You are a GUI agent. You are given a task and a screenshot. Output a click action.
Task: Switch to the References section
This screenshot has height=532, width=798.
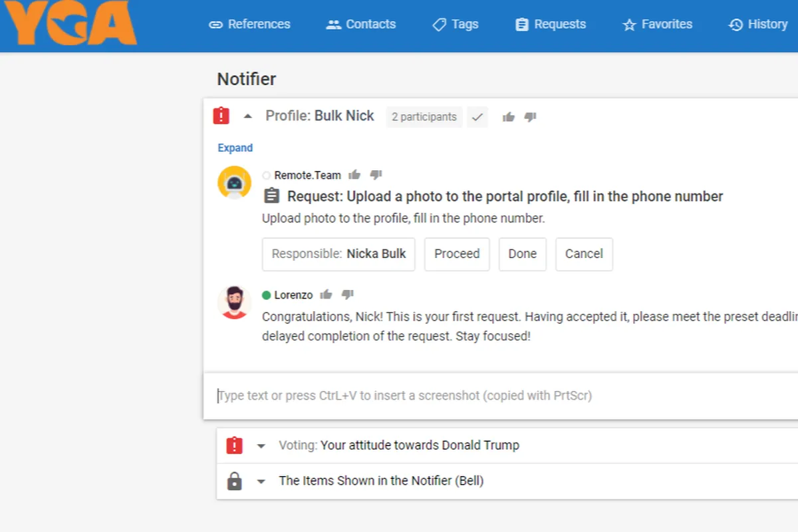tap(249, 24)
